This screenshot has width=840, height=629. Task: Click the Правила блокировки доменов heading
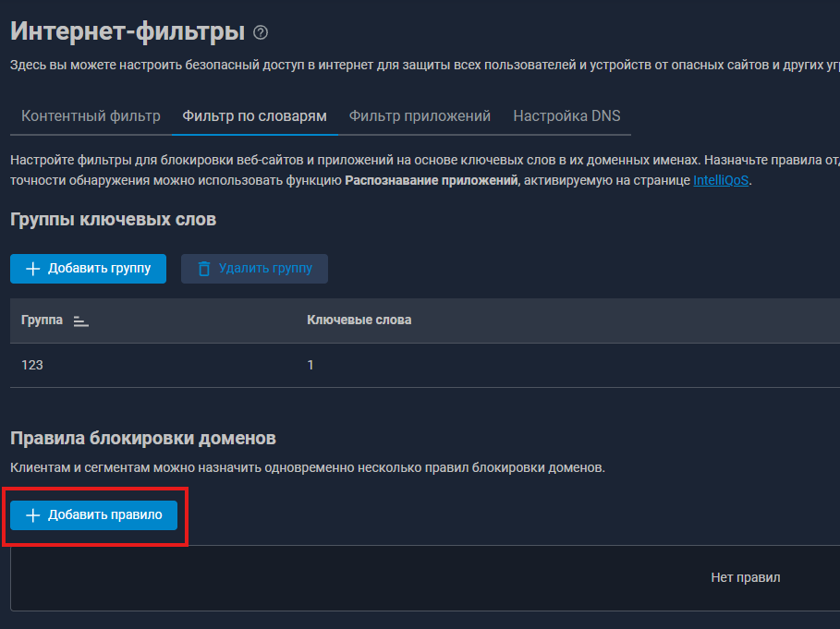click(143, 439)
